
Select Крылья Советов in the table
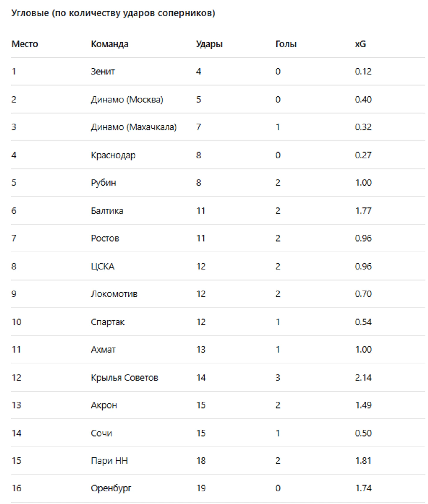click(125, 378)
